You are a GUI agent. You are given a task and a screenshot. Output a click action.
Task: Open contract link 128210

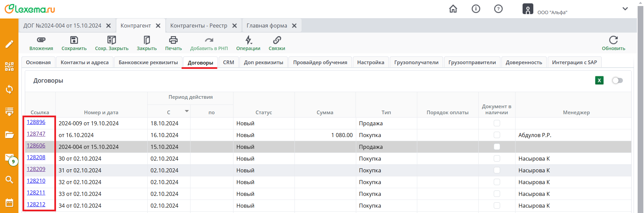(x=36, y=181)
